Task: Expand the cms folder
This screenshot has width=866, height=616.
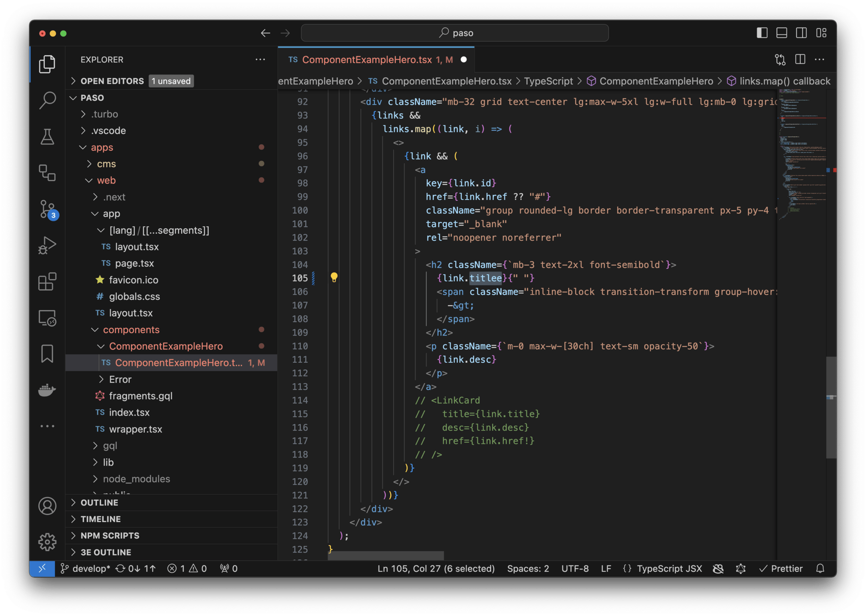Action: (106, 164)
